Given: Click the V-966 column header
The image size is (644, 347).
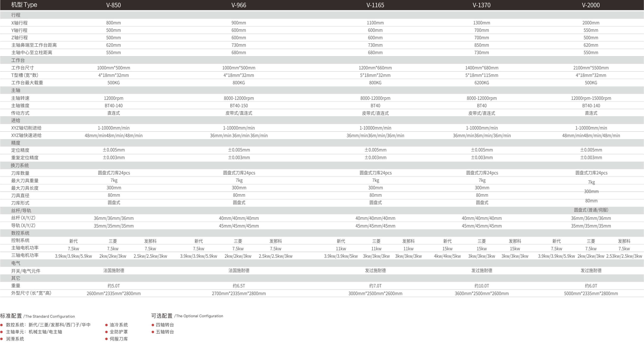Looking at the screenshot, I should pyautogui.click(x=239, y=5).
